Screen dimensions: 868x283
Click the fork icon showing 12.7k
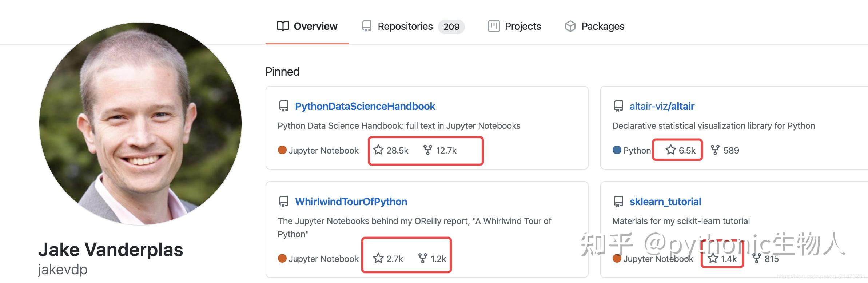(x=427, y=150)
